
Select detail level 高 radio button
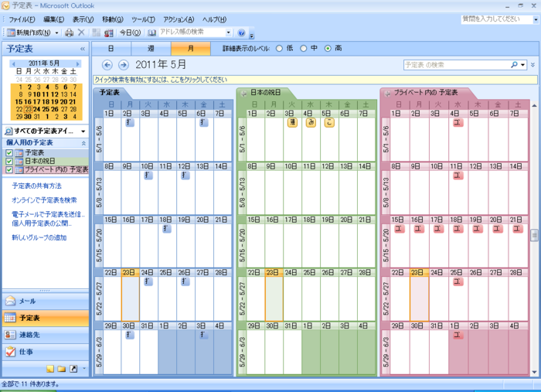click(328, 49)
